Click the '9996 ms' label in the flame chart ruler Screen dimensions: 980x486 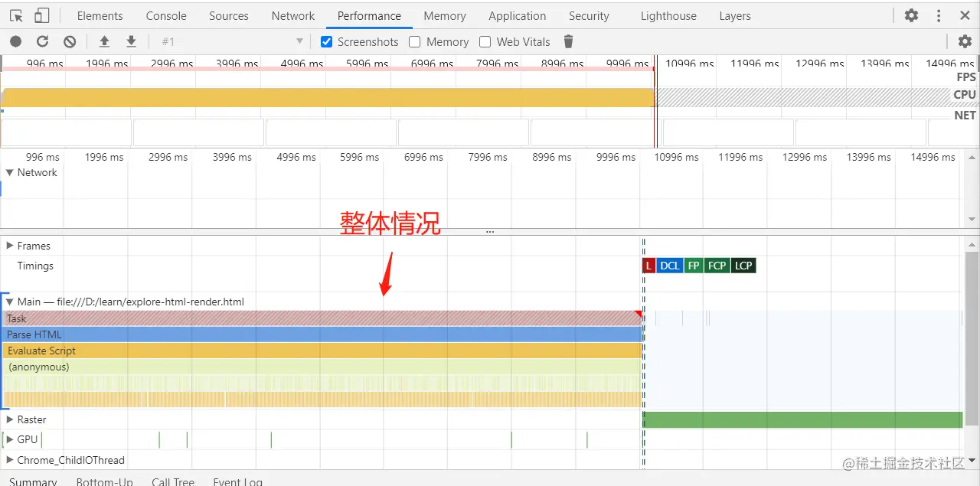tap(616, 157)
